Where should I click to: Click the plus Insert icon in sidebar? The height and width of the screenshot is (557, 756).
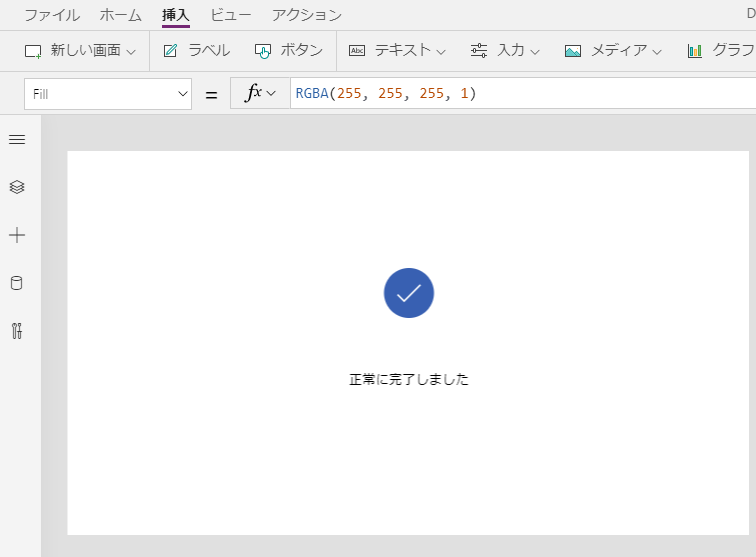click(x=17, y=235)
